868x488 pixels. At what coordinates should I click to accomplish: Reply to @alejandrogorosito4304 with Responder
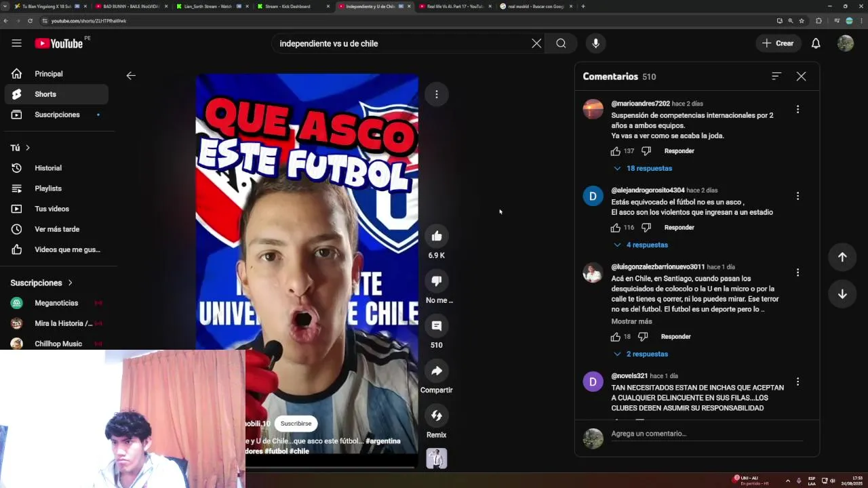click(x=679, y=228)
